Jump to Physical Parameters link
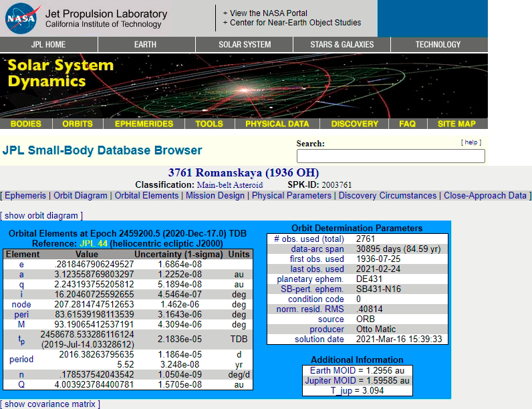 (x=291, y=196)
